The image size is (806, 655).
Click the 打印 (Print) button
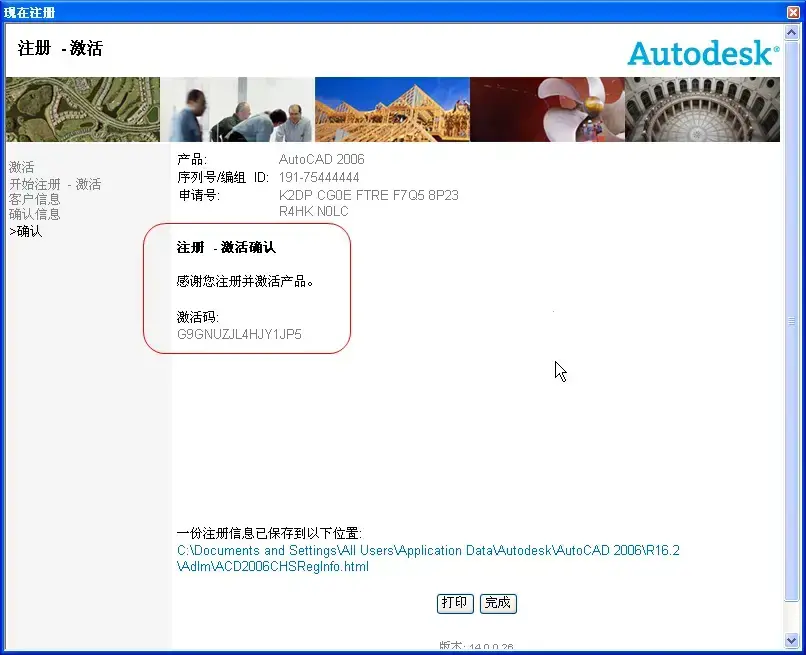tap(455, 603)
